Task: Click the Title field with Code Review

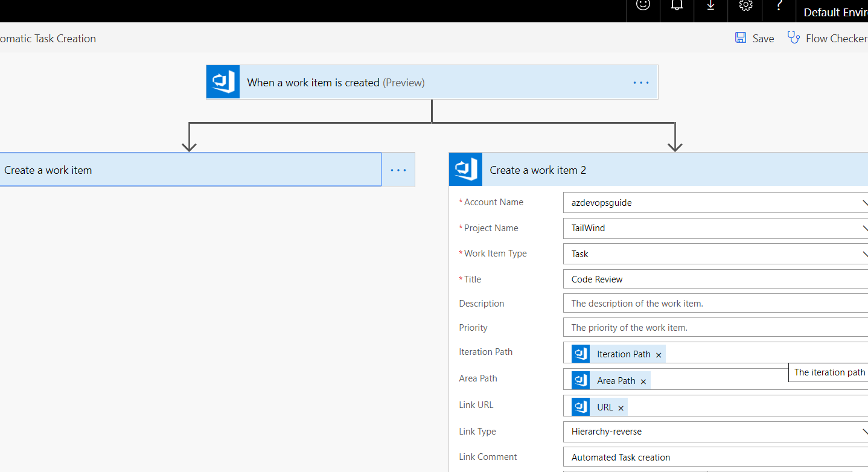Action: tap(716, 279)
